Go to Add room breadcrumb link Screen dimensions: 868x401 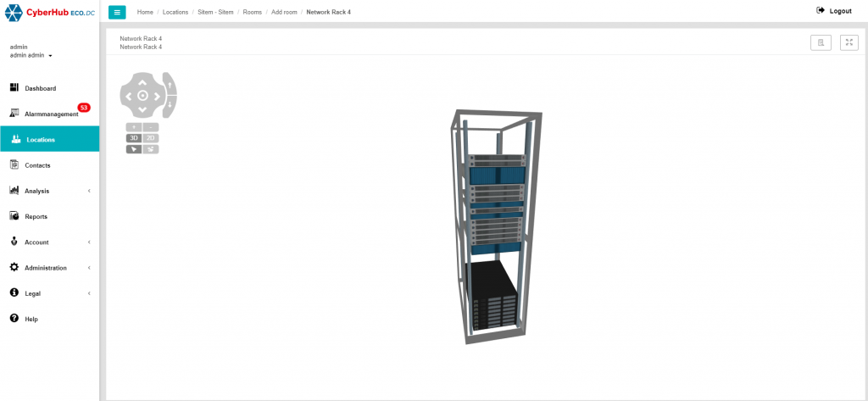284,12
